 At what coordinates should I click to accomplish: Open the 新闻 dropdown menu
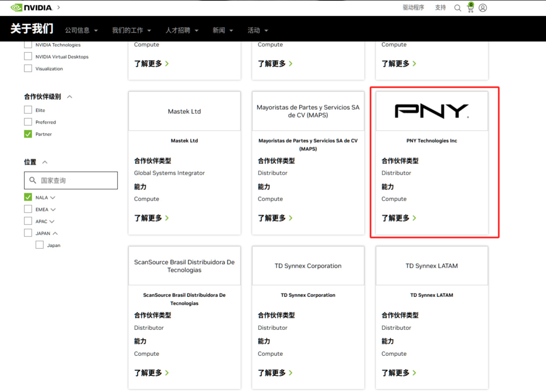coord(223,30)
